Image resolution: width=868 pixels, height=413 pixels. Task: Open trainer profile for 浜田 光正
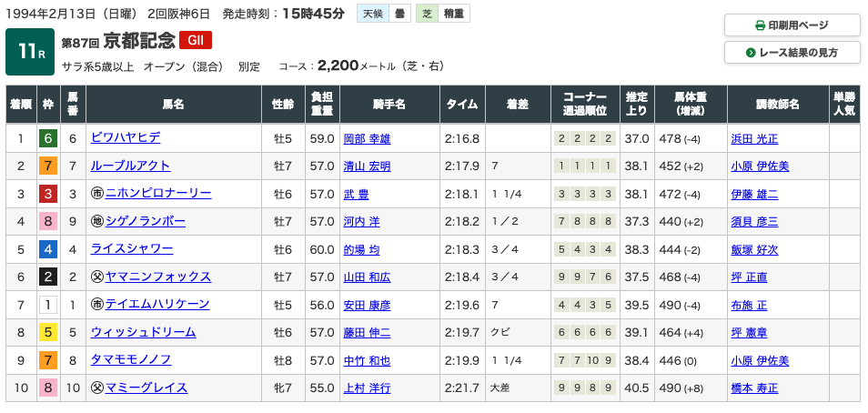pos(754,138)
